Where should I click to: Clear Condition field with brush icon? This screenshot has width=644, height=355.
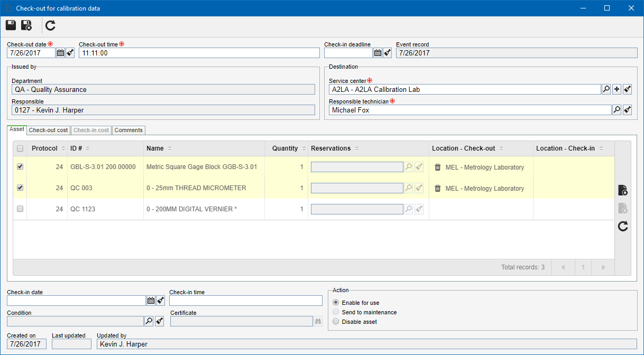pyautogui.click(x=159, y=321)
